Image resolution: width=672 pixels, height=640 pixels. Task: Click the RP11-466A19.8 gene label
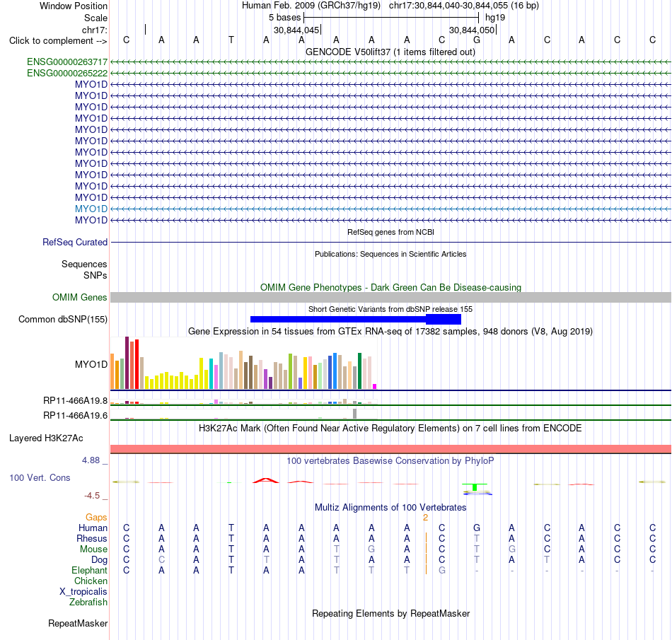tap(76, 401)
